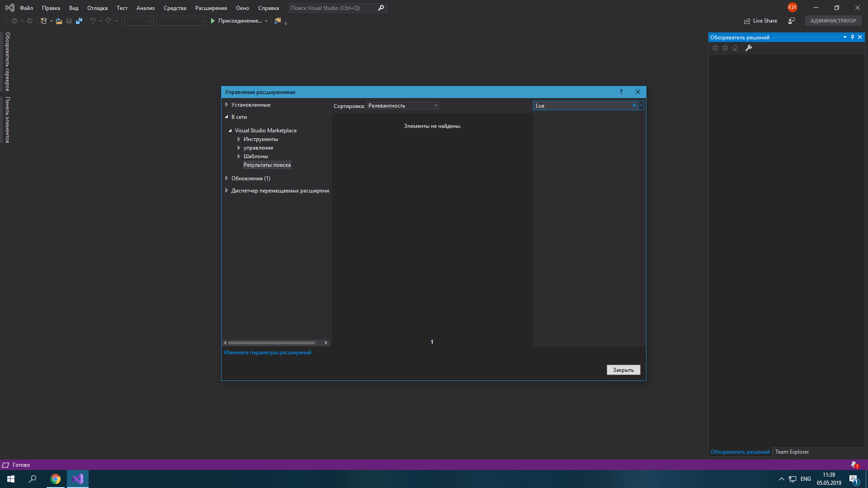Image resolution: width=868 pixels, height=488 pixels.
Task: Clear the Lua search field with X
Action: [634, 105]
